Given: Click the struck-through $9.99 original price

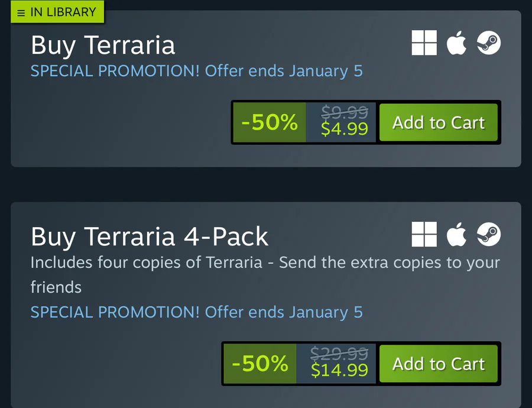Looking at the screenshot, I should pos(345,112).
